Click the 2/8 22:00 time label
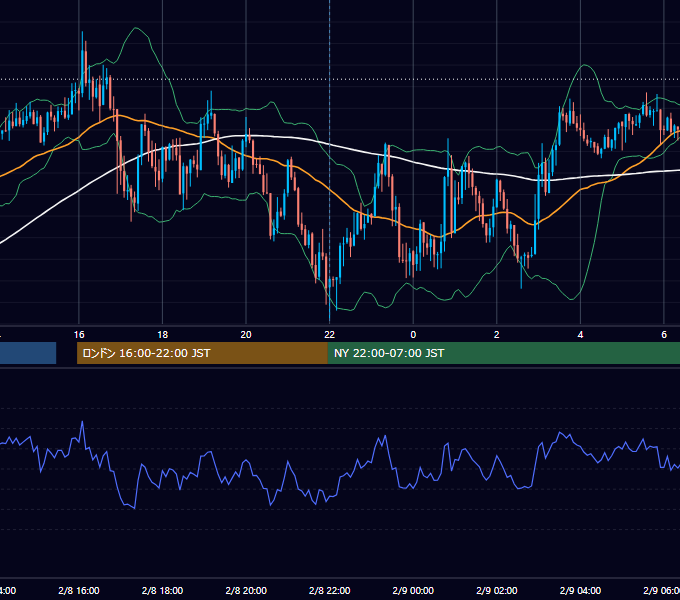The width and height of the screenshot is (680, 600). (x=330, y=590)
